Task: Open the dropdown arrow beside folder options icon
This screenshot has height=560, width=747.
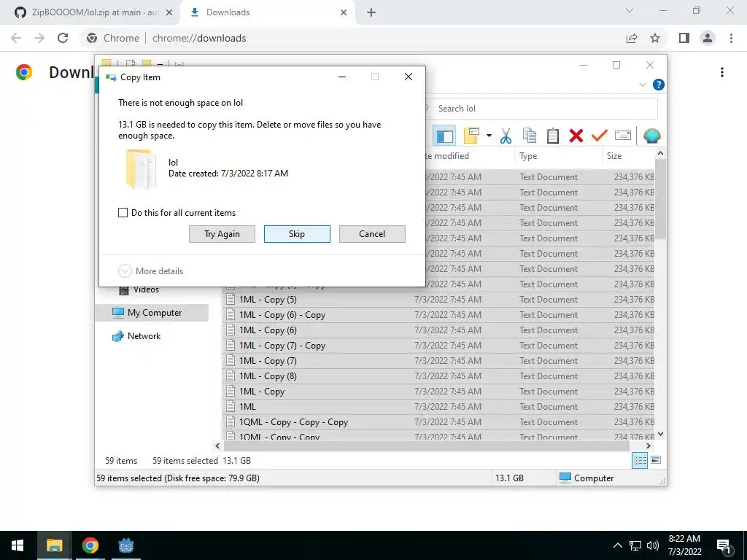Action: tap(489, 136)
